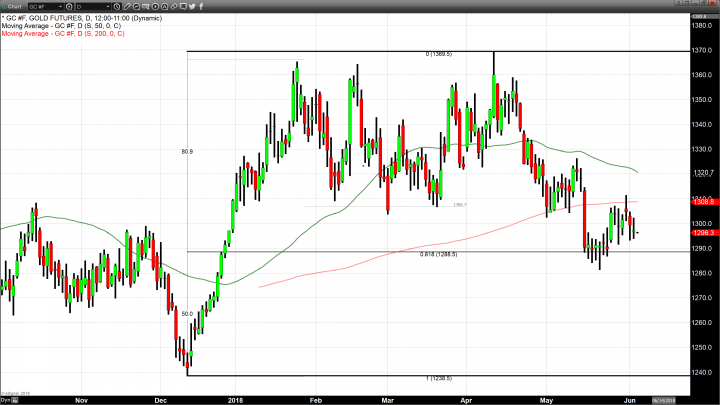Open the GC #F symbol dropdown
The width and height of the screenshot is (720, 405).
click(x=60, y=6)
